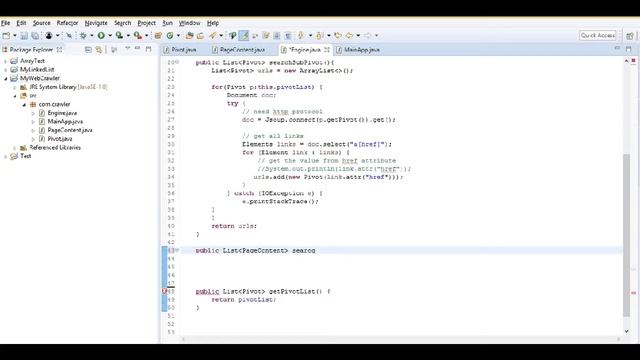640x360 pixels.
Task: Open the Source menu
Action: click(42, 23)
